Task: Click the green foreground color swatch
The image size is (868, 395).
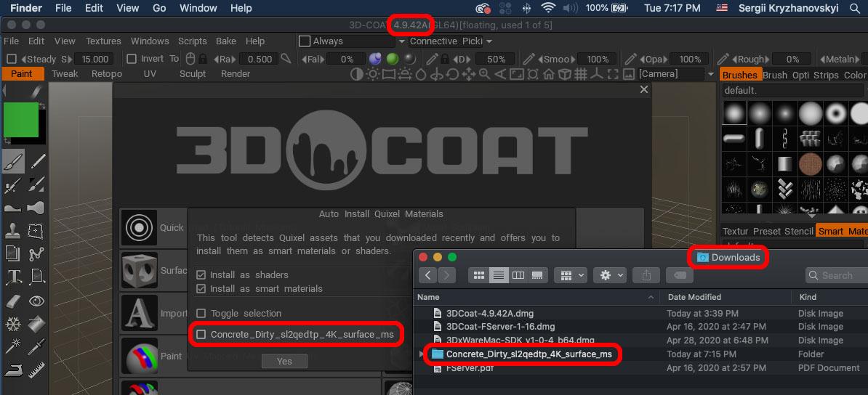Action: pos(21,120)
